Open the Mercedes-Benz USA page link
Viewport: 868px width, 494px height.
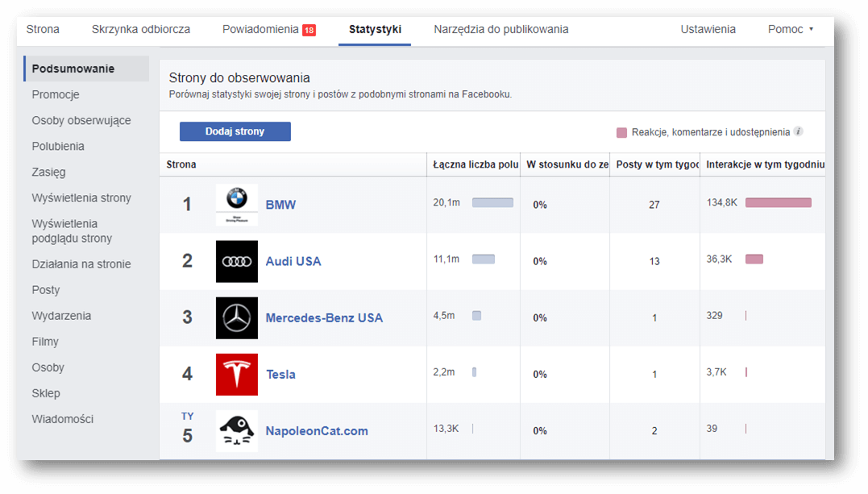[324, 318]
